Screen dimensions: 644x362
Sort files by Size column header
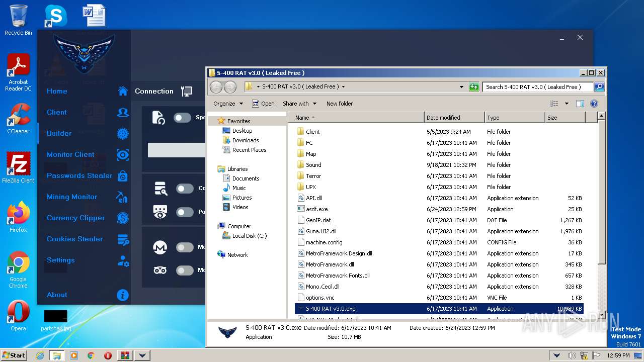click(565, 118)
